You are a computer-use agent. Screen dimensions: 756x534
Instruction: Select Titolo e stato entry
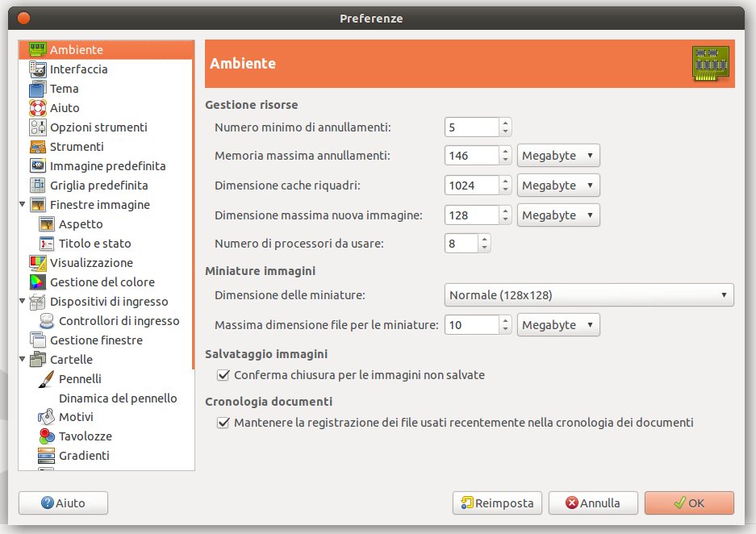pyautogui.click(x=94, y=244)
